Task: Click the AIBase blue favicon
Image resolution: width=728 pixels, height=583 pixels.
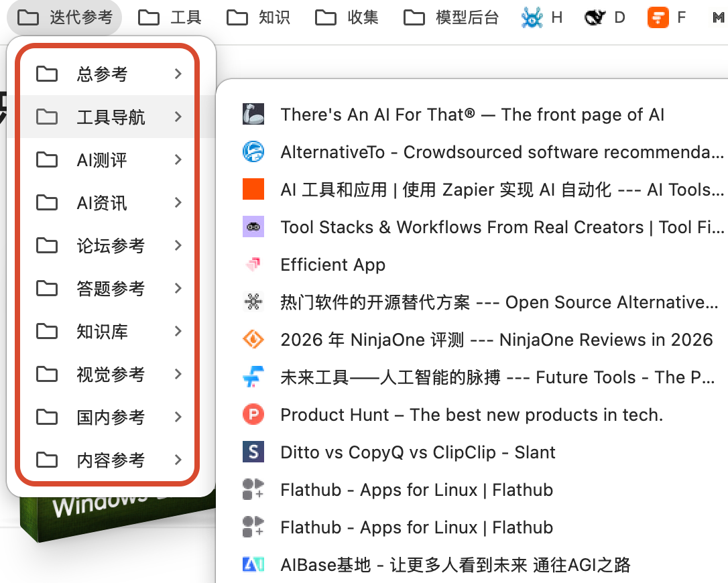Action: 253,565
